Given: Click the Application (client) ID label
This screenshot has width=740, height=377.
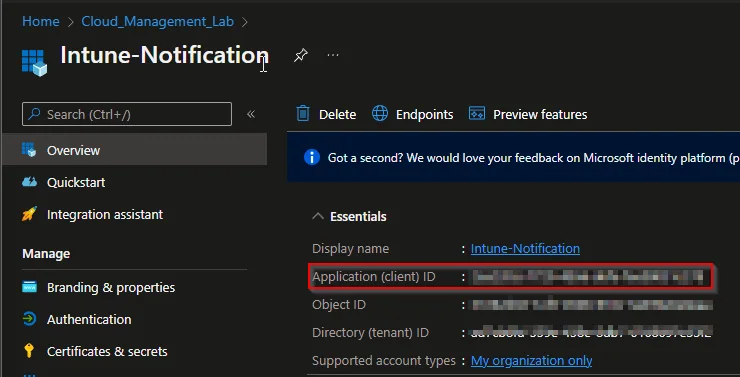Looking at the screenshot, I should tap(374, 276).
